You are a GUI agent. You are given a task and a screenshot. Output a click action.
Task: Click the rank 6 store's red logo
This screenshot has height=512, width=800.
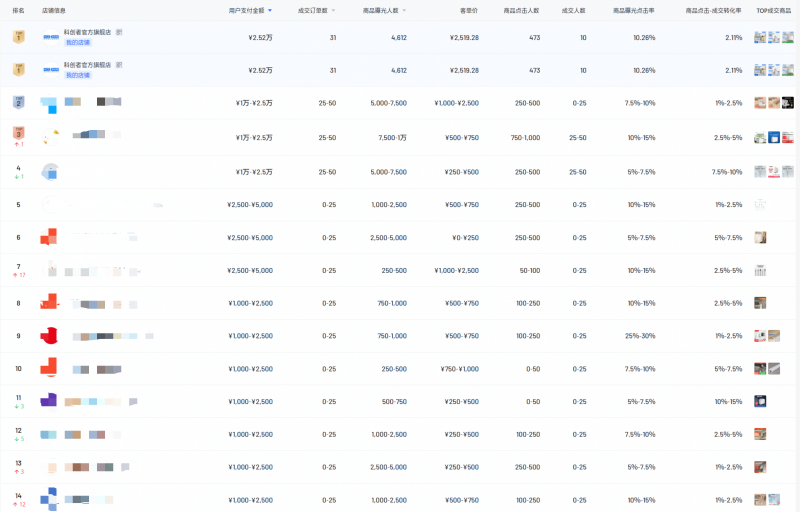[48, 237]
